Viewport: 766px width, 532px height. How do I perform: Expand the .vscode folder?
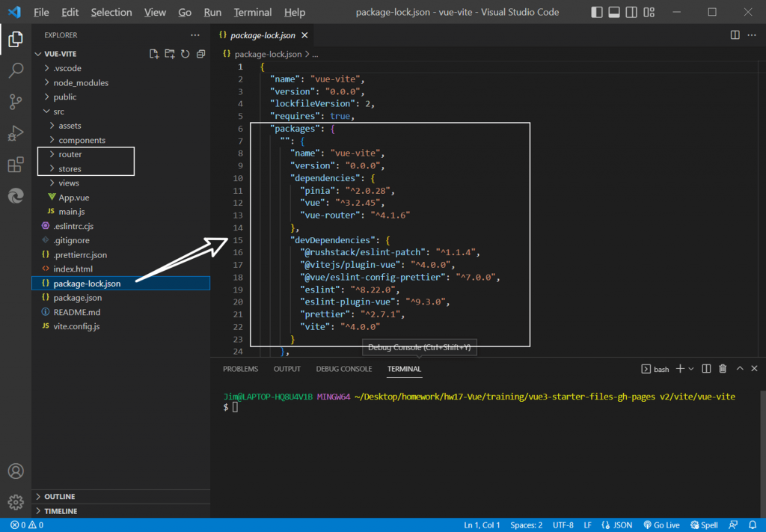(x=120, y=68)
